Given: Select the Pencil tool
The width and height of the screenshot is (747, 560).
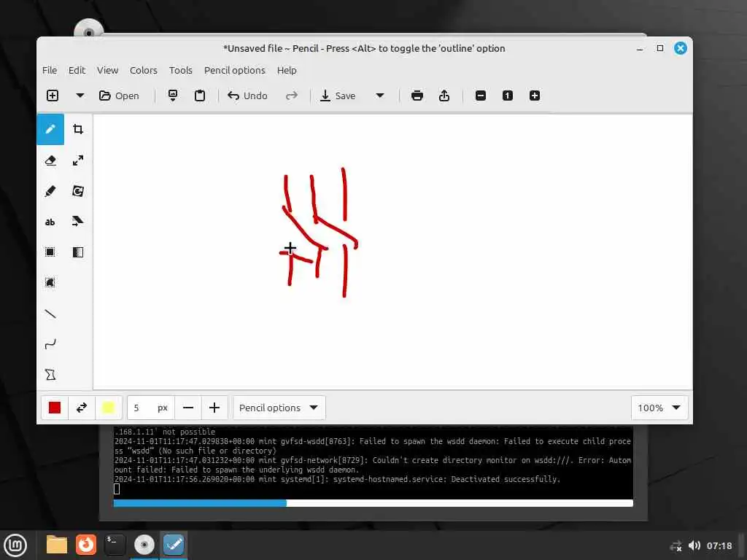Looking at the screenshot, I should 50,129.
